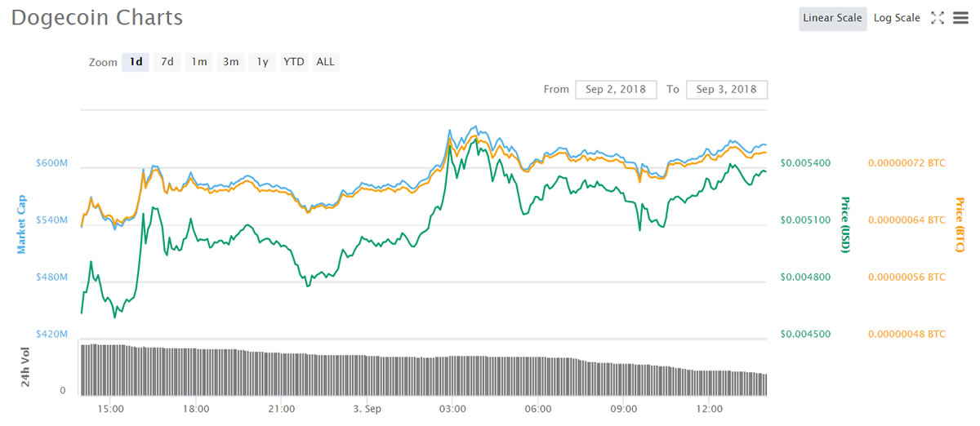Screen dimensions: 980x426
Task: Select the 1y zoom range
Action: [262, 62]
